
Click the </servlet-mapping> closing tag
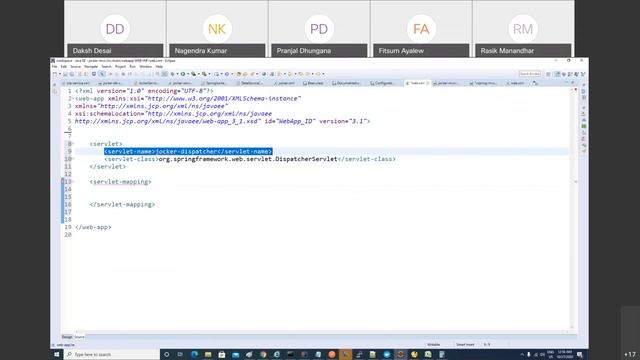(122, 204)
